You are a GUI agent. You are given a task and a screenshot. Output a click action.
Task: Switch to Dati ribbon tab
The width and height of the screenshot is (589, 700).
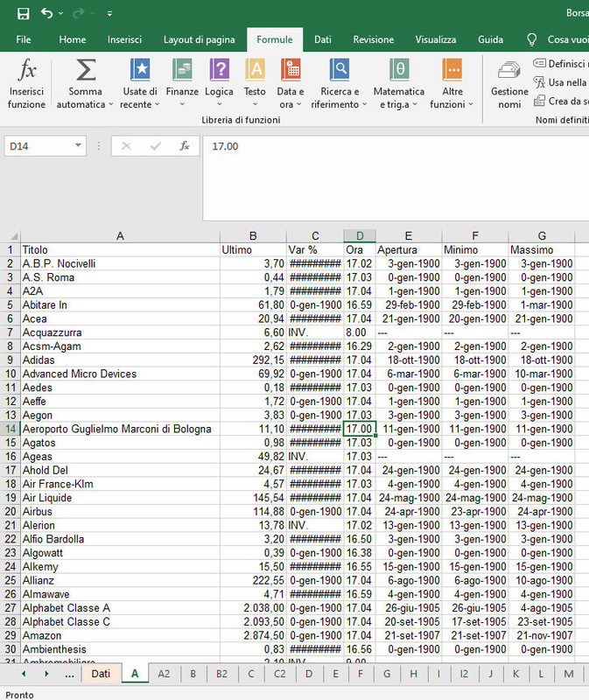pos(322,39)
